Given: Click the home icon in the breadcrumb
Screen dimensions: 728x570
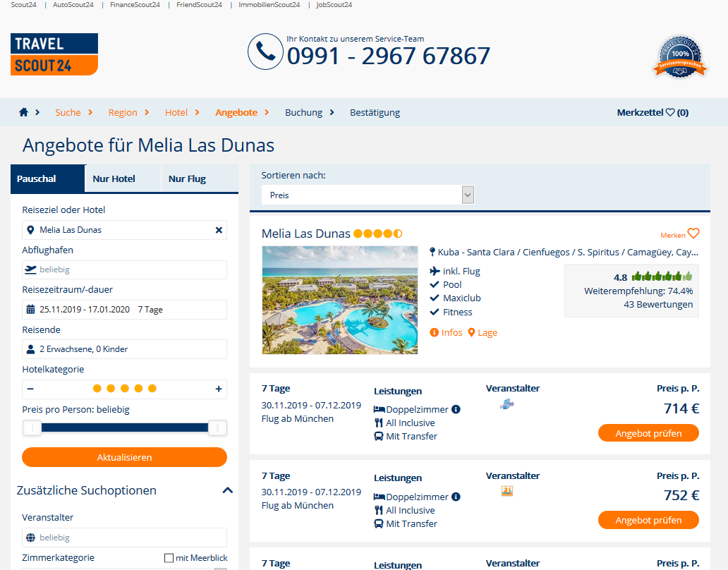Looking at the screenshot, I should pyautogui.click(x=24, y=112).
